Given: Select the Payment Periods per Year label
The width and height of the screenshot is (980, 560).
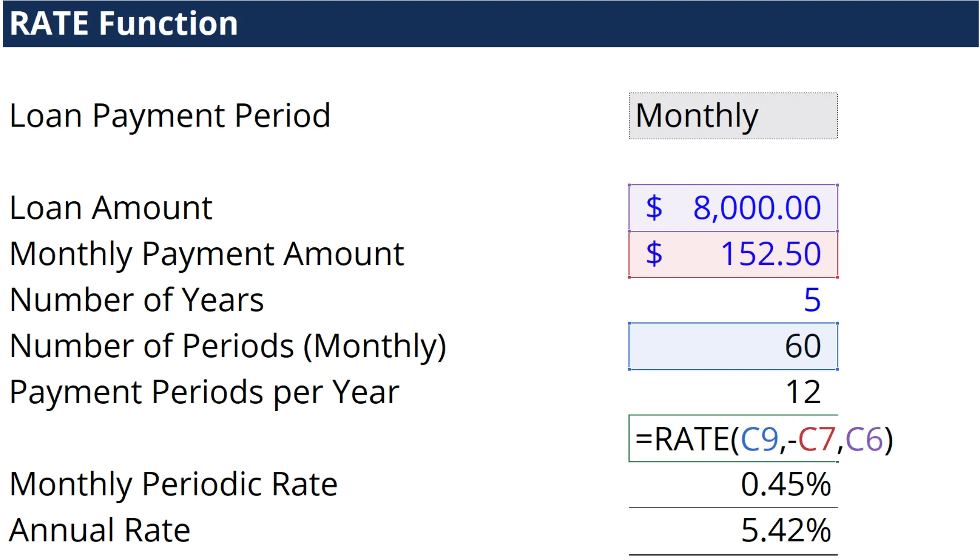Looking at the screenshot, I should pos(204,392).
